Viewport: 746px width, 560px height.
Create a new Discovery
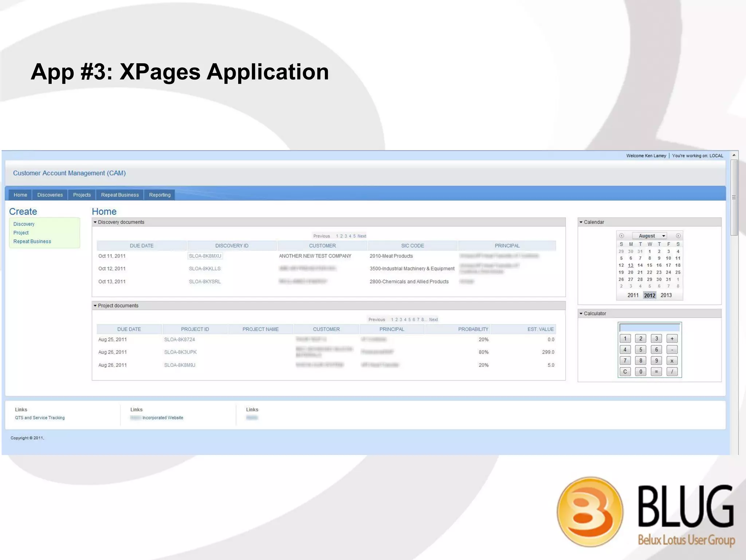click(24, 224)
